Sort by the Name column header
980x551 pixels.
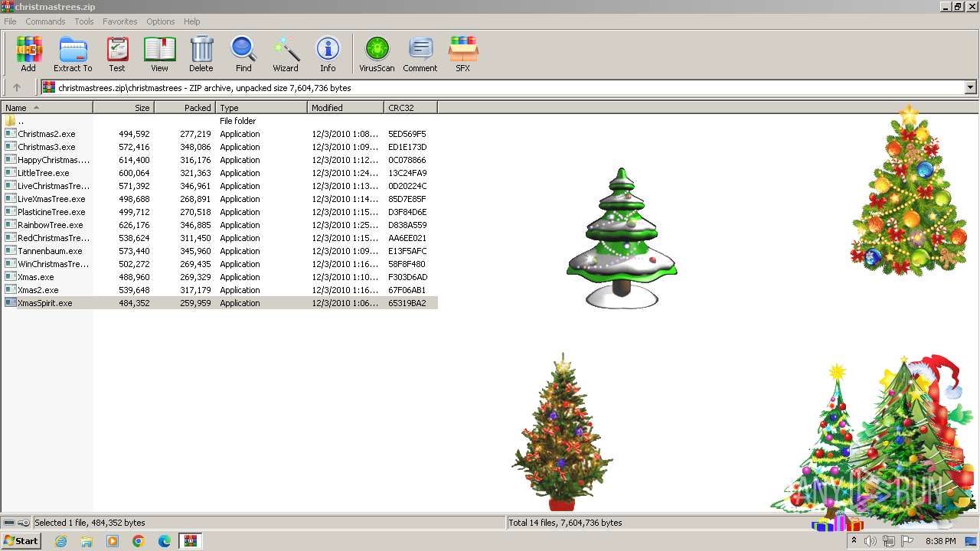click(x=47, y=108)
